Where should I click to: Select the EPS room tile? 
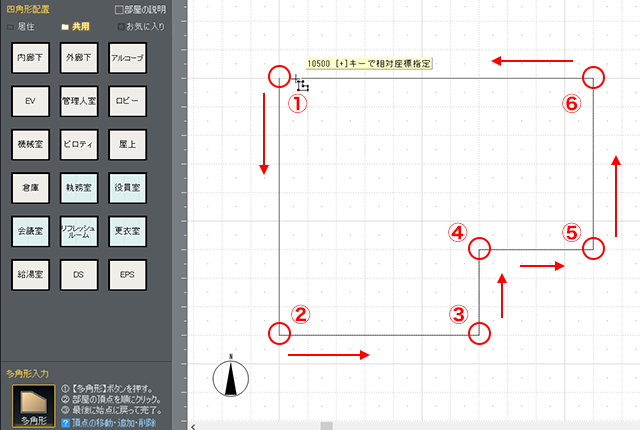127,272
